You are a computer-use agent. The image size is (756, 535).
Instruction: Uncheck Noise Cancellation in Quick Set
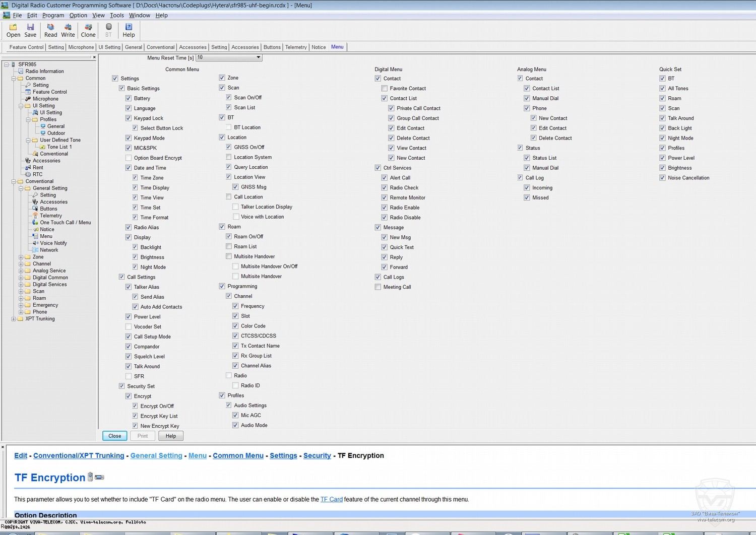click(663, 178)
